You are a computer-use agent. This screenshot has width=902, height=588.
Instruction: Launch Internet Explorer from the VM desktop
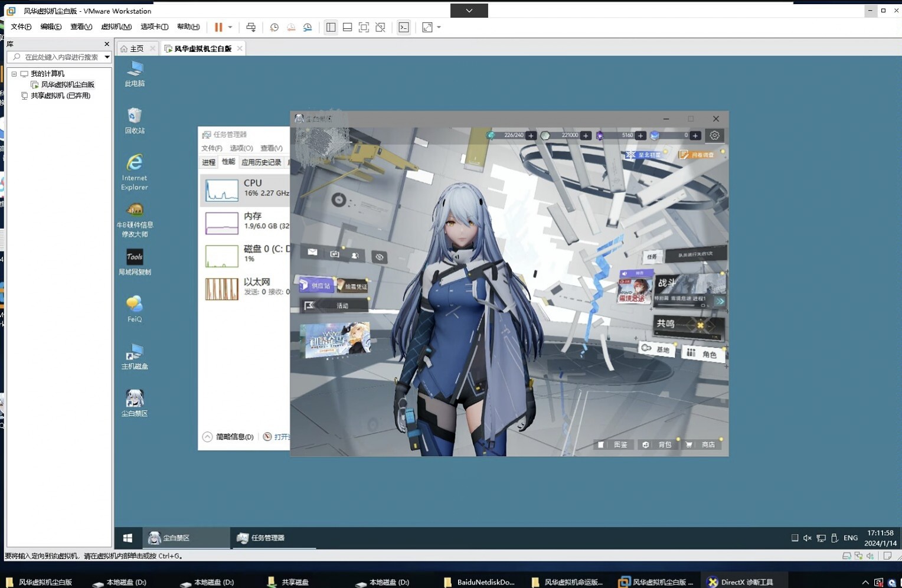tap(135, 172)
